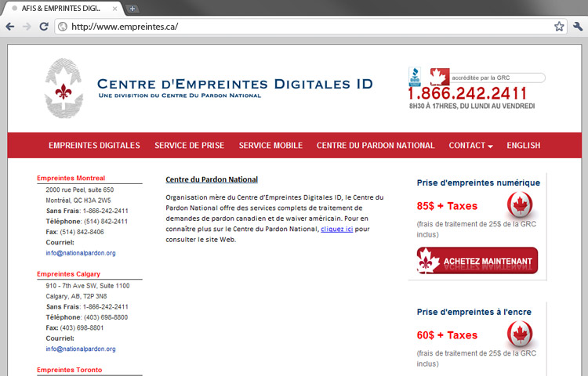
Task: Click the ACHETEZ MAINTENANT button
Action: (477, 261)
